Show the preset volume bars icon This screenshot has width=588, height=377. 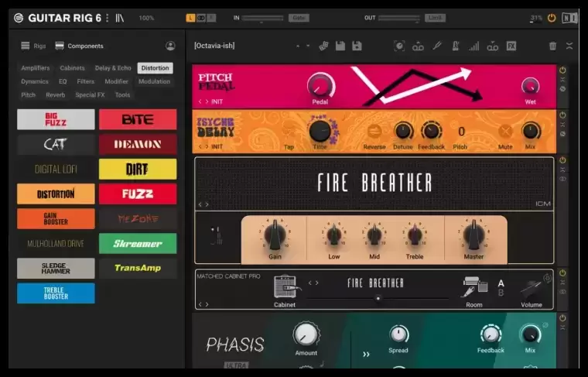tap(473, 46)
